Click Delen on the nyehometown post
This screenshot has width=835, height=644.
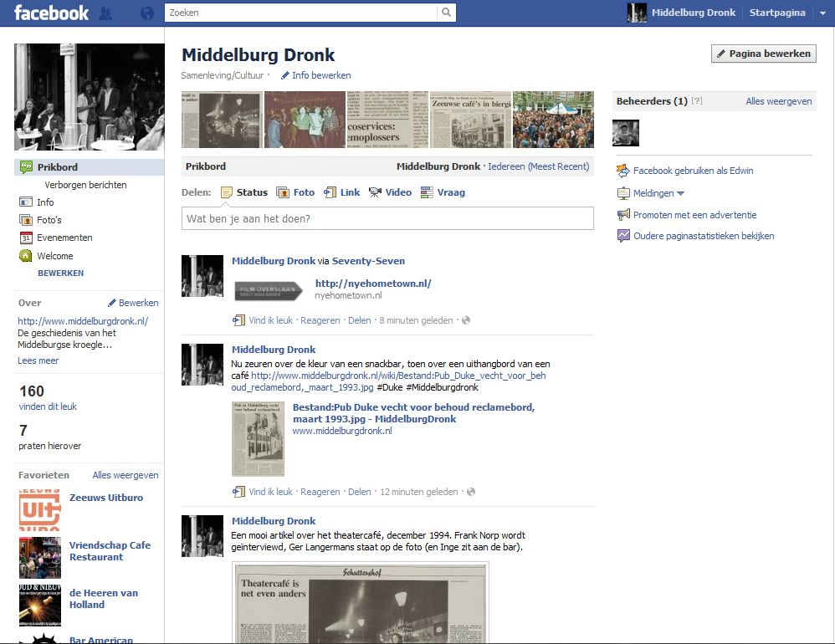pyautogui.click(x=360, y=320)
